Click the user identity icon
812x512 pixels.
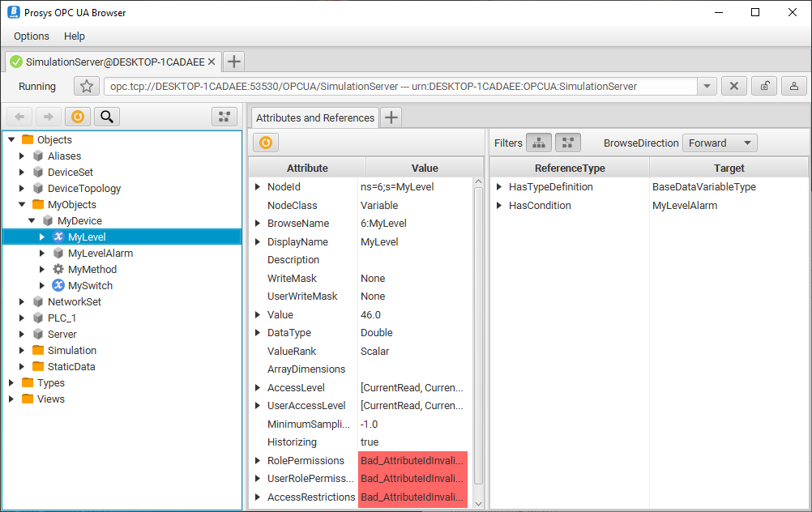click(793, 87)
